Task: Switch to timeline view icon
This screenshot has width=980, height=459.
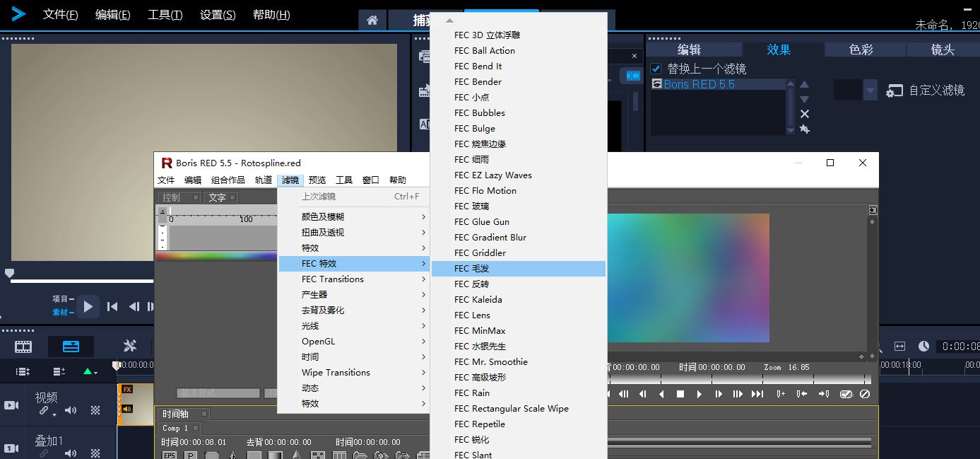Action: pyautogui.click(x=71, y=347)
